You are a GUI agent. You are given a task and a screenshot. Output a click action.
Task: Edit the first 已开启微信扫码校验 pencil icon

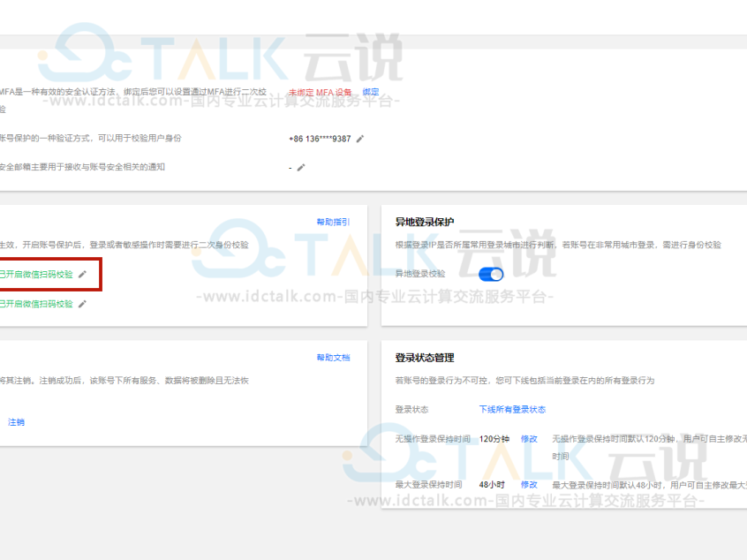tap(82, 274)
